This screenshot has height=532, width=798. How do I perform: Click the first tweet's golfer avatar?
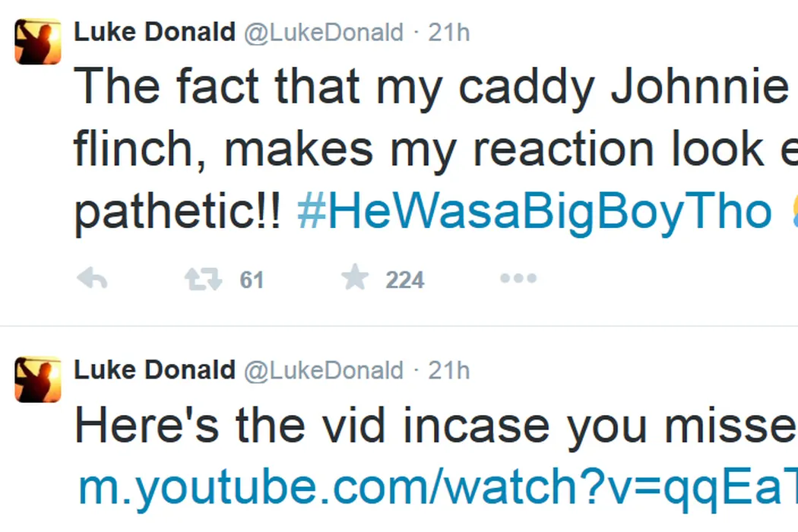(x=38, y=42)
